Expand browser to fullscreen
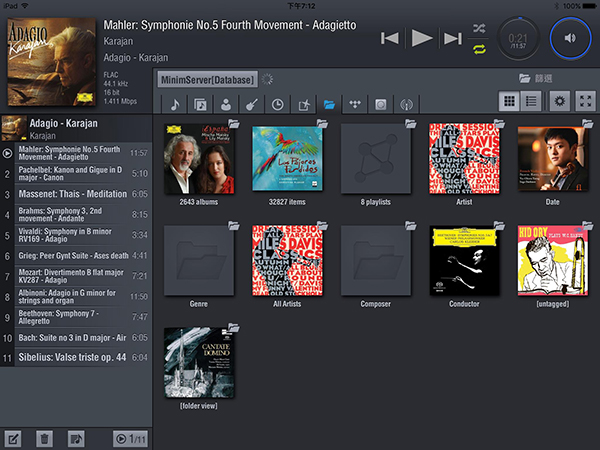The width and height of the screenshot is (600, 450). (585, 101)
